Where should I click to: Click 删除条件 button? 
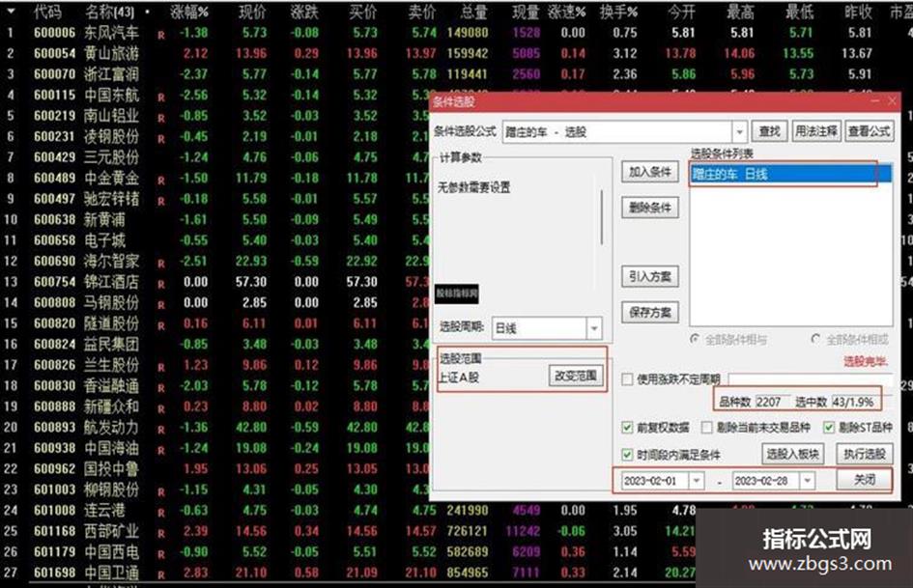click(x=650, y=208)
